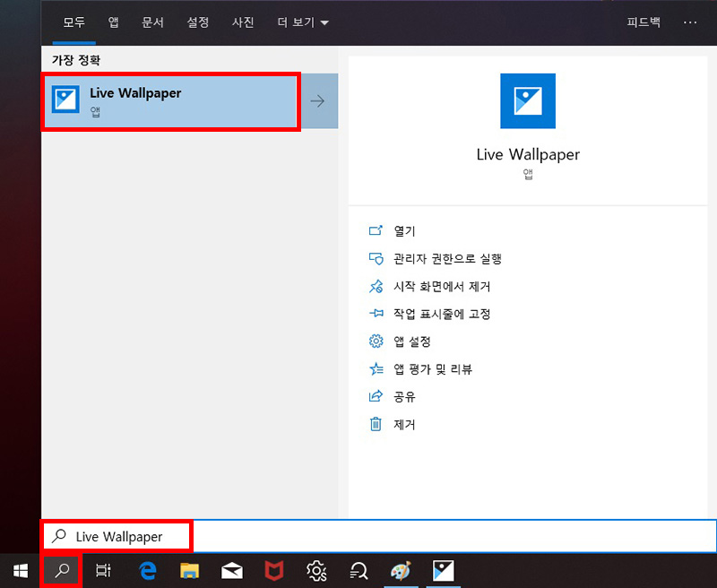Screen dimensions: 717x588
Task: Click the search box containing Live Wallpaper
Action: click(x=378, y=536)
